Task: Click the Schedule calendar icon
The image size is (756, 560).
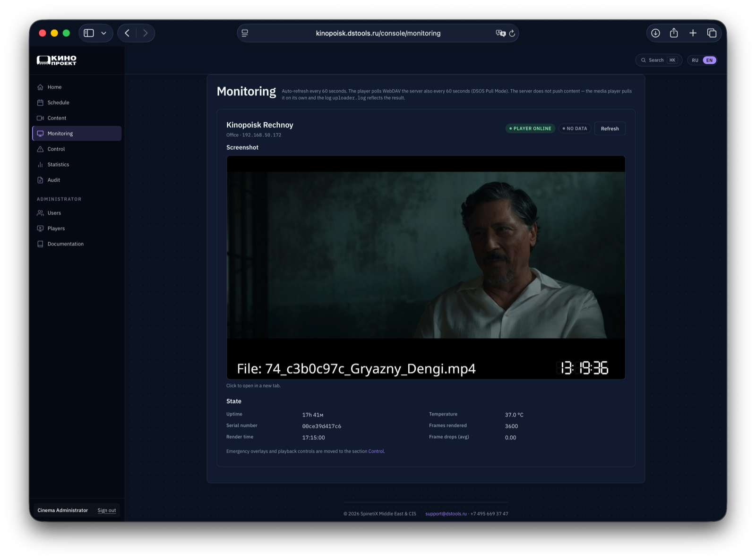Action: (x=40, y=102)
